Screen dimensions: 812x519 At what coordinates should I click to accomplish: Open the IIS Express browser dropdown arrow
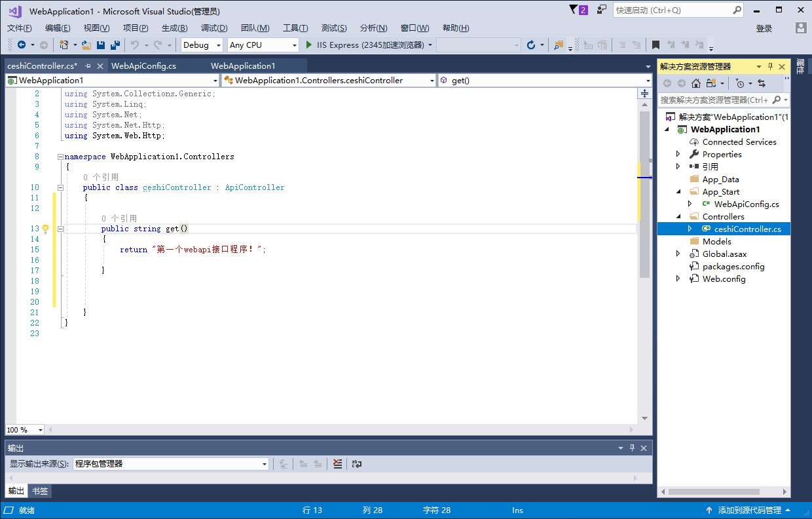pos(430,45)
